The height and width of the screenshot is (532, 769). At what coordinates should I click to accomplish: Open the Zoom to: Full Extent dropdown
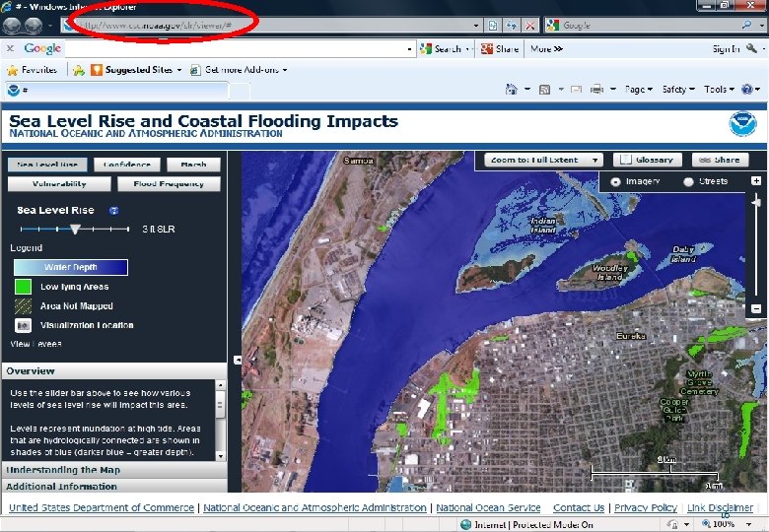(x=542, y=160)
